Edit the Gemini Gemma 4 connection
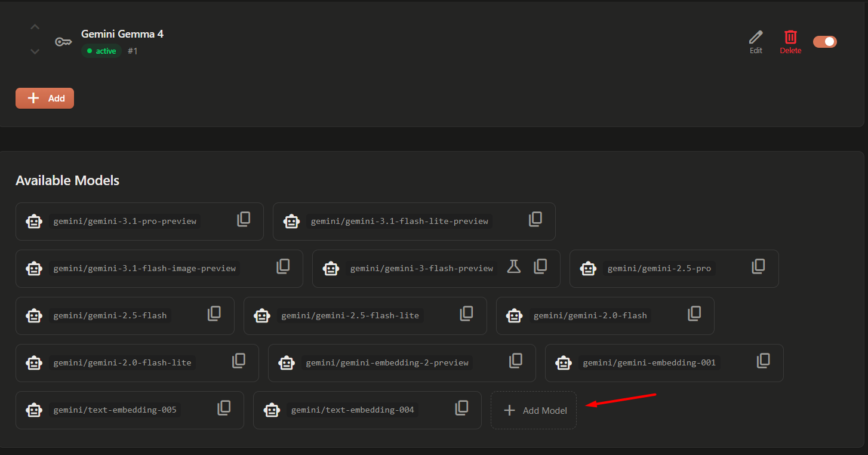Screen dimensions: 868x455 pos(756,42)
